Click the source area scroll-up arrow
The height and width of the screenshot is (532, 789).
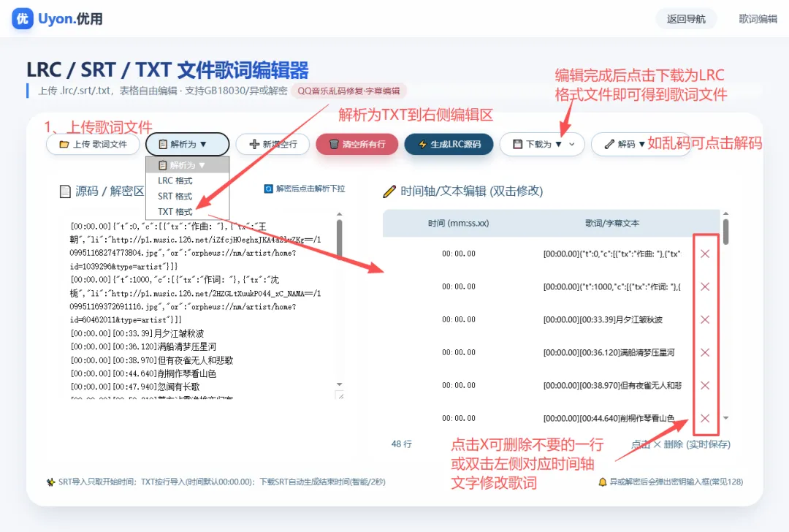tap(339, 214)
